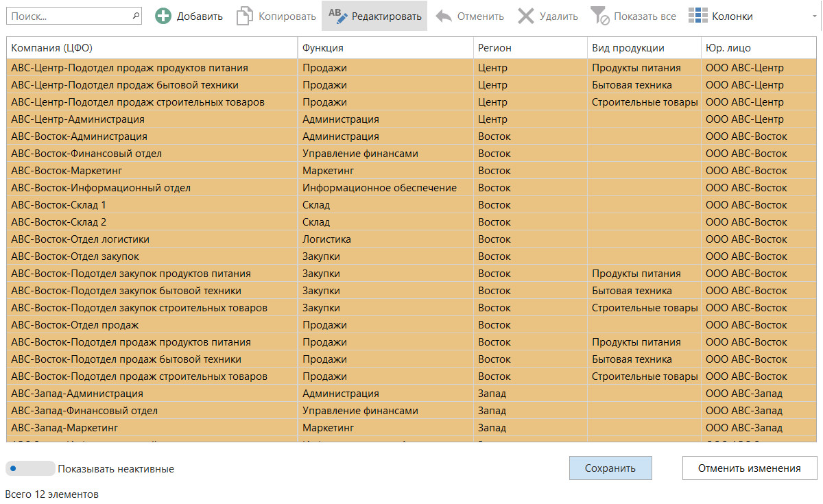Click the Show all filter icon
The height and width of the screenshot is (504, 823).
click(600, 16)
